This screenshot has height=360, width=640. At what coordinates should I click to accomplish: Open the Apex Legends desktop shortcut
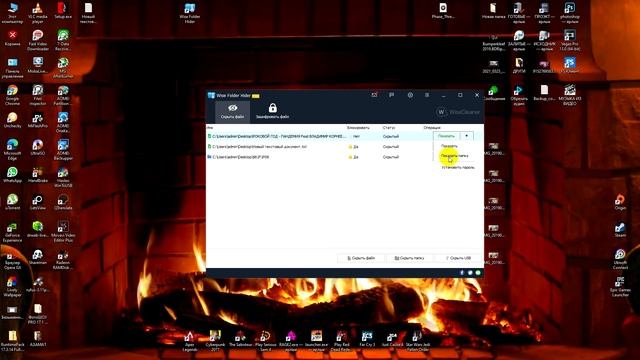(189, 341)
